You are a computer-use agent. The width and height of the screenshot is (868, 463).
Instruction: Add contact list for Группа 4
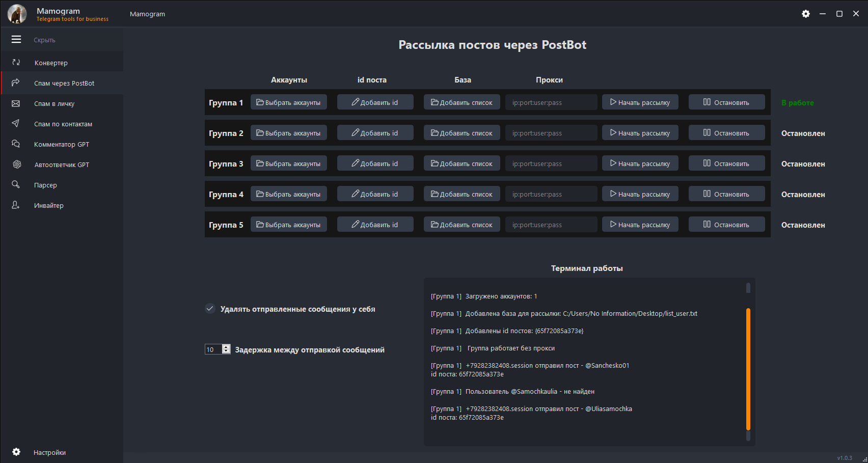(x=462, y=194)
